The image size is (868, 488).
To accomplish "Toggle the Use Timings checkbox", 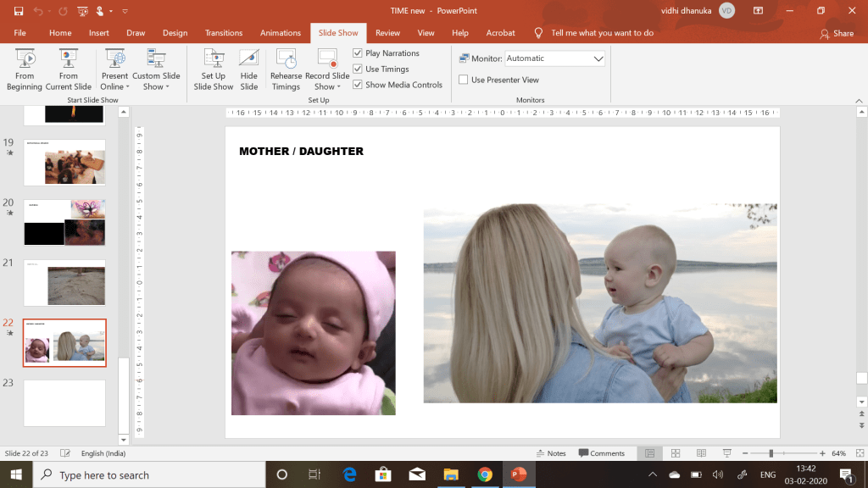I will (358, 69).
